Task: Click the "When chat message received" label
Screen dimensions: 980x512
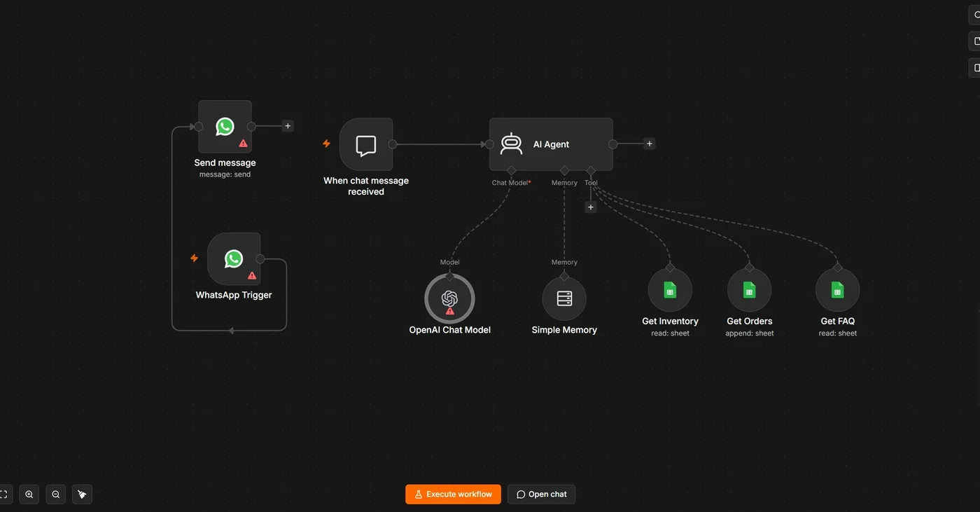Action: pyautogui.click(x=366, y=186)
